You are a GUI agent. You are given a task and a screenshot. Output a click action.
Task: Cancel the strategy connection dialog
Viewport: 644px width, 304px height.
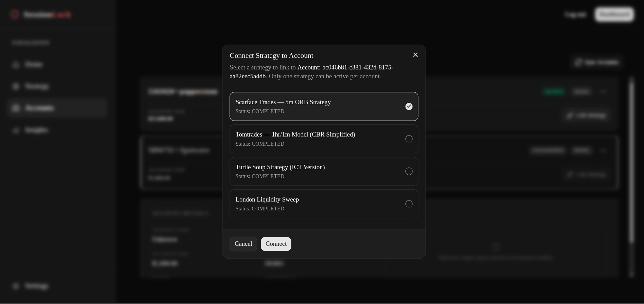point(243,244)
